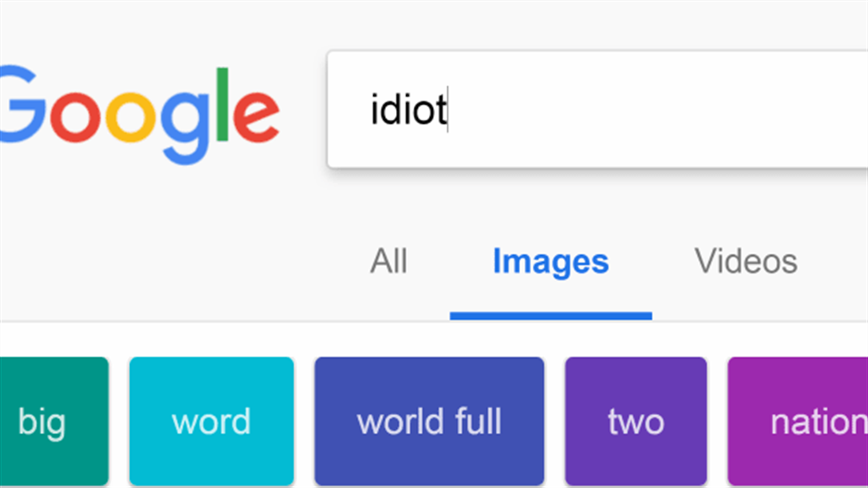The image size is (868, 488).
Task: Pick the purple 'two' suggestion chip
Action: pos(635,421)
